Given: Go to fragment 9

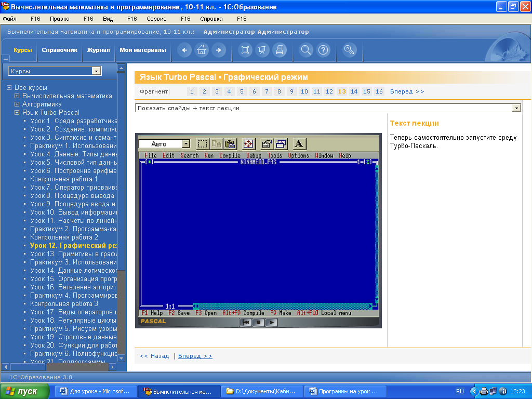Looking at the screenshot, I should [291, 91].
